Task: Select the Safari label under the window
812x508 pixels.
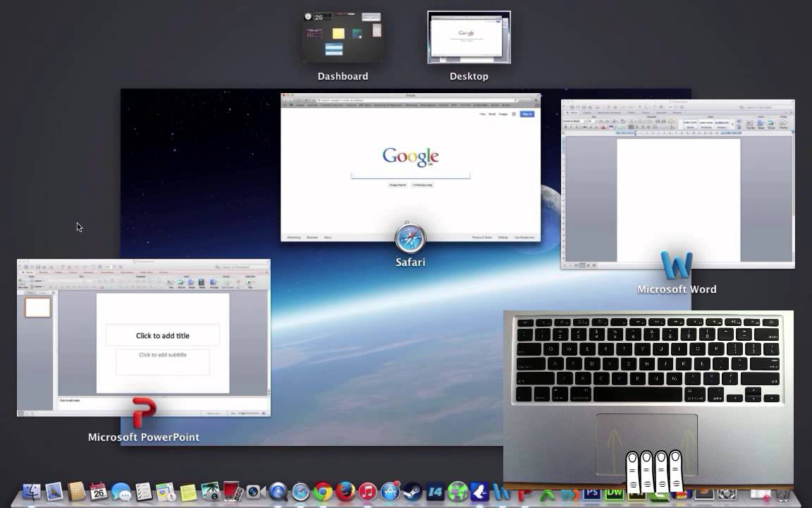Action: [x=410, y=262]
